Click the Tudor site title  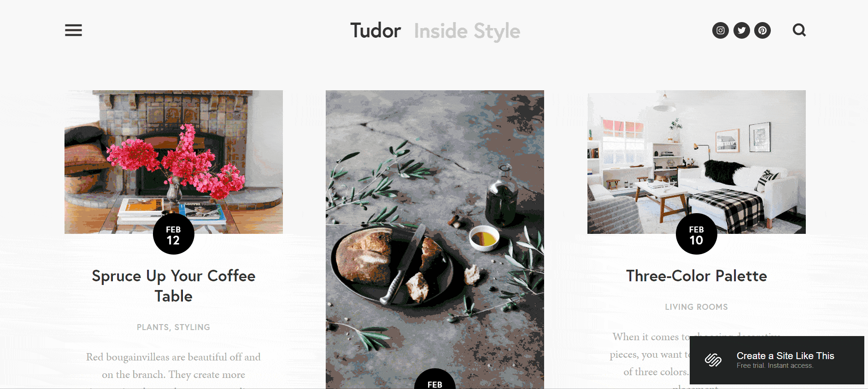[x=375, y=31]
